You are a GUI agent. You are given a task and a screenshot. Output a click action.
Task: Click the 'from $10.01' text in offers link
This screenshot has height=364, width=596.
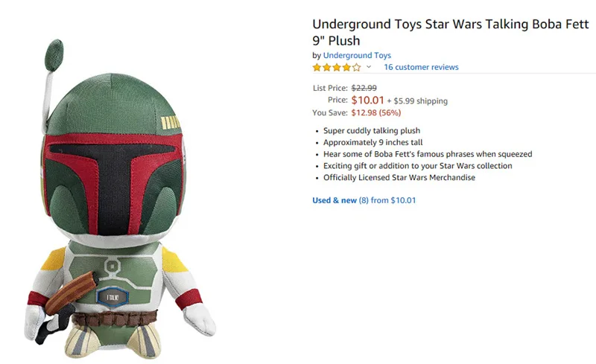click(x=393, y=200)
